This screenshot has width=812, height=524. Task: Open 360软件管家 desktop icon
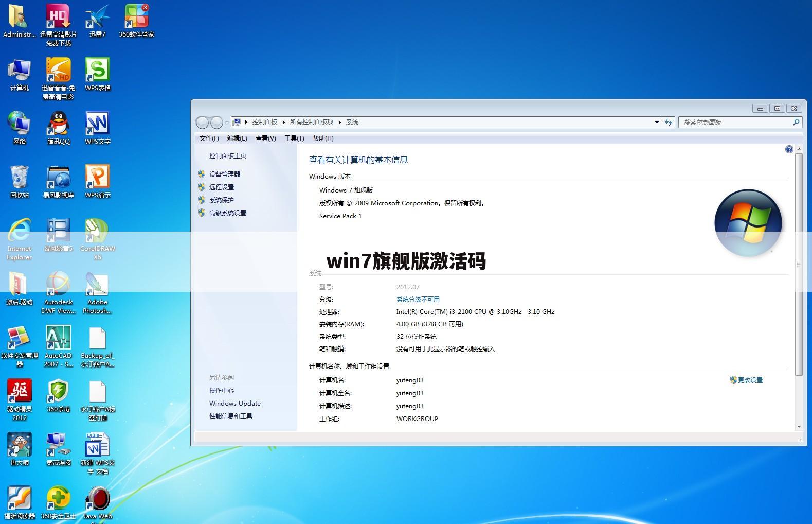click(136, 21)
